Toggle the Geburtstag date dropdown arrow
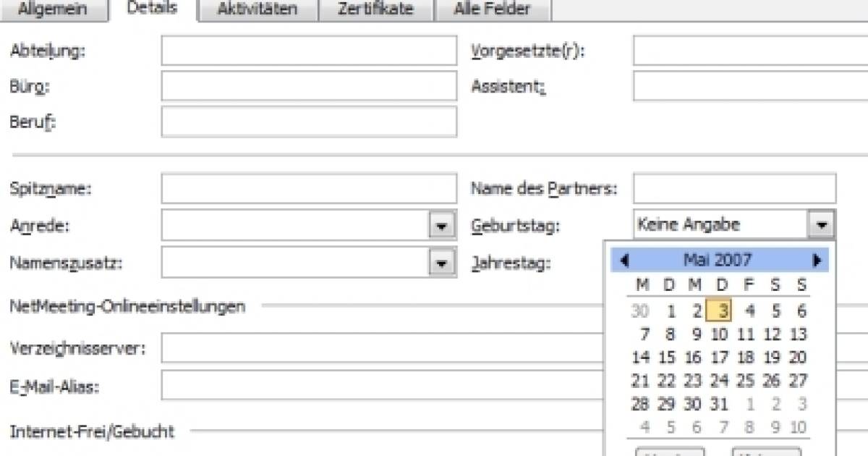 coord(821,224)
